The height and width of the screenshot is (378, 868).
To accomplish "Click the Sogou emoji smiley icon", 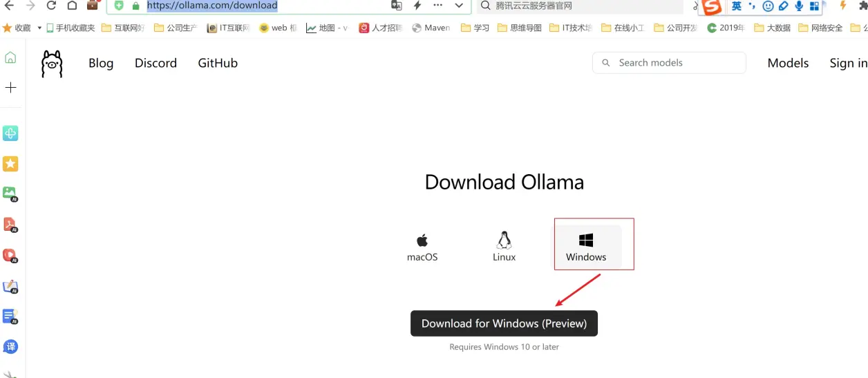I will pos(768,6).
